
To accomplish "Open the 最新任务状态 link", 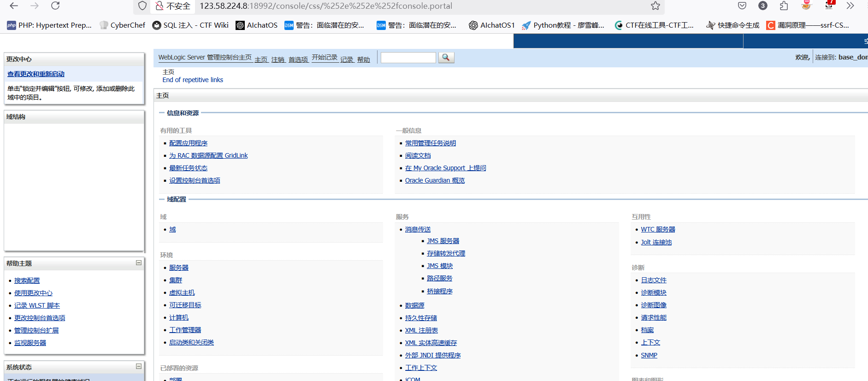I will (188, 168).
